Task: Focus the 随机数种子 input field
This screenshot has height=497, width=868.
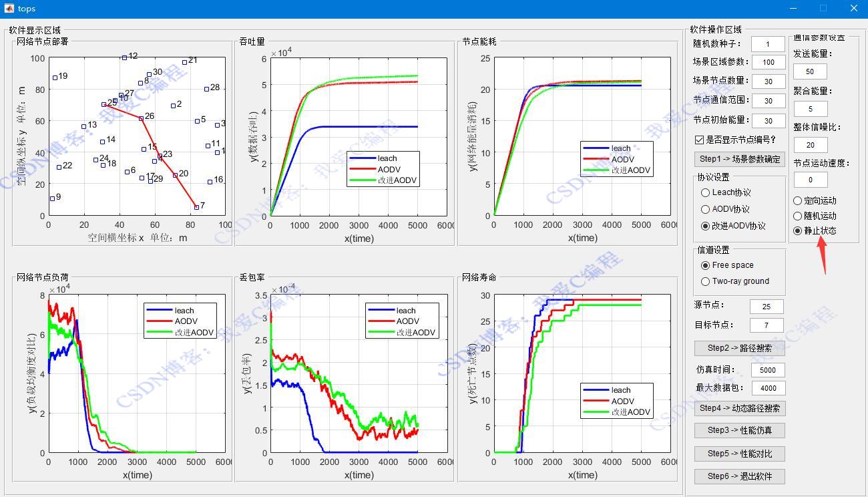Action: point(768,44)
